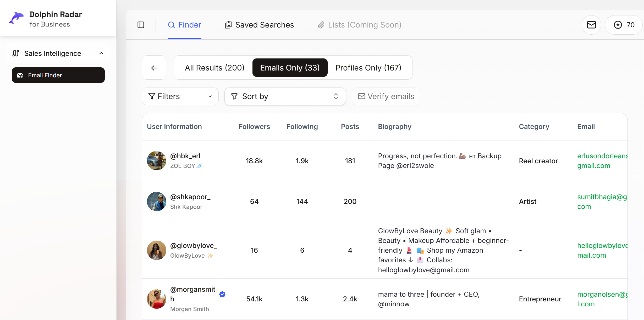Open the mail inbox icon

point(591,25)
